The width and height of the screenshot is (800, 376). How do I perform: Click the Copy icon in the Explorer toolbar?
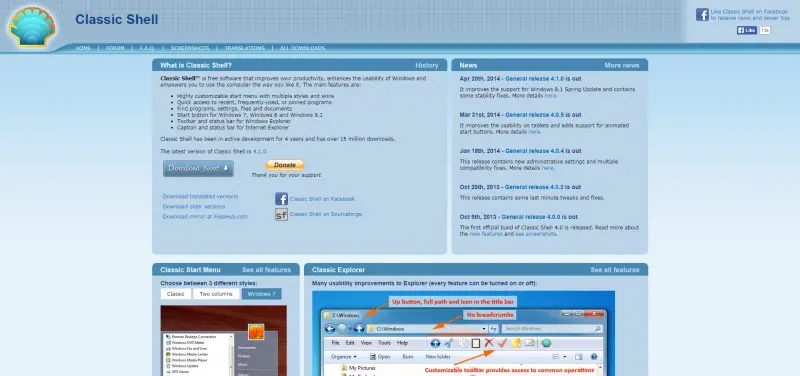tap(462, 343)
